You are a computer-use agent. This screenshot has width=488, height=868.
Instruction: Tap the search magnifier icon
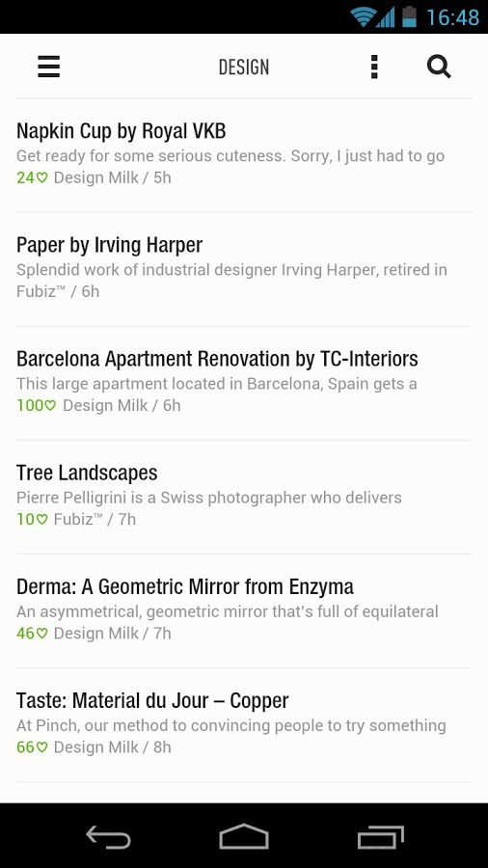(x=439, y=67)
